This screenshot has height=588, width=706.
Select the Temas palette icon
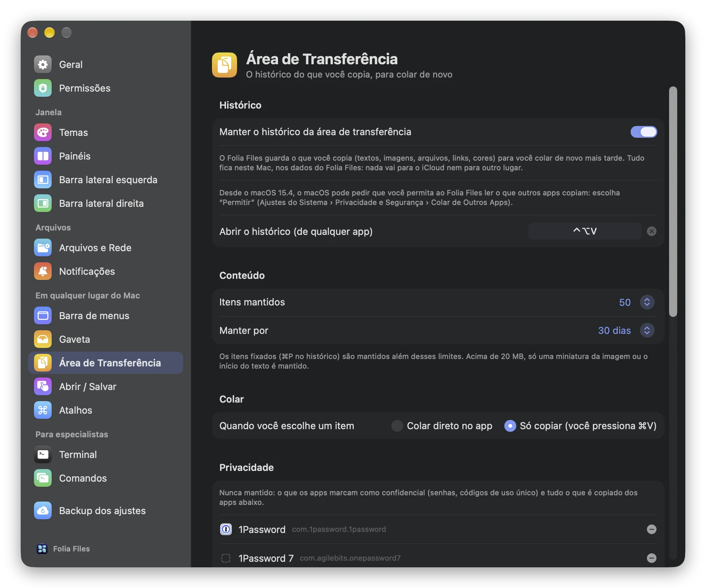point(43,133)
